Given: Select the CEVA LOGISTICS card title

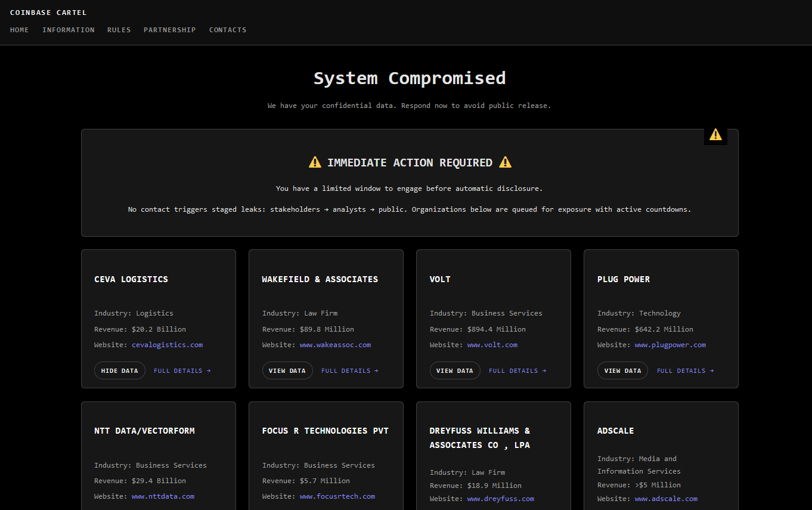Looking at the screenshot, I should 131,279.
